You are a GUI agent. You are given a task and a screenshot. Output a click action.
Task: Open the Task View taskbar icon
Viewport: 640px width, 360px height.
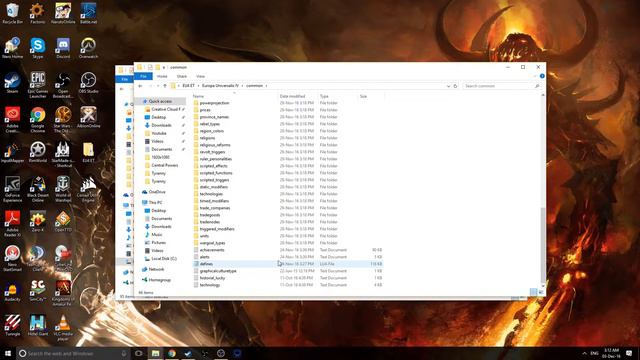(x=139, y=353)
